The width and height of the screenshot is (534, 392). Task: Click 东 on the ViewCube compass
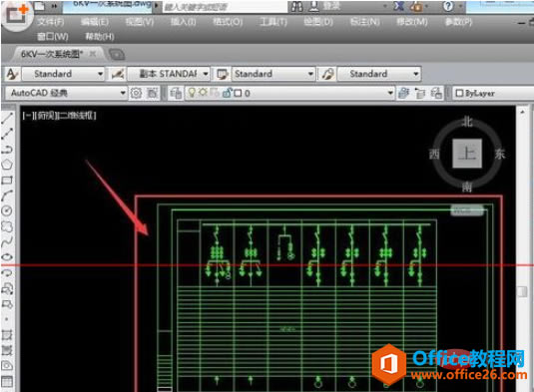[500, 154]
